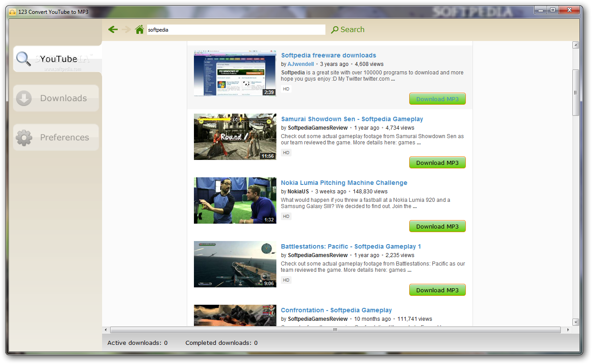Image resolution: width=592 pixels, height=364 pixels.
Task: Click the 2,235 views text
Action: (x=400, y=255)
